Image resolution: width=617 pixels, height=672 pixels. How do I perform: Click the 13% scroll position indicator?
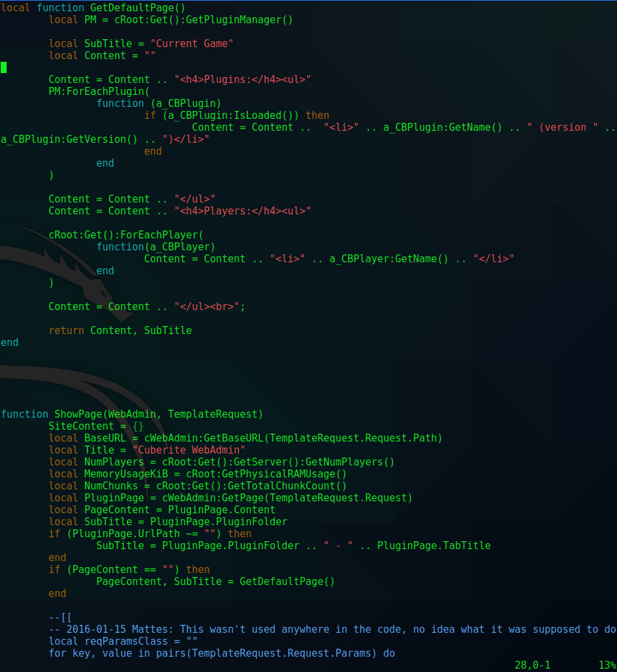pyautogui.click(x=606, y=665)
